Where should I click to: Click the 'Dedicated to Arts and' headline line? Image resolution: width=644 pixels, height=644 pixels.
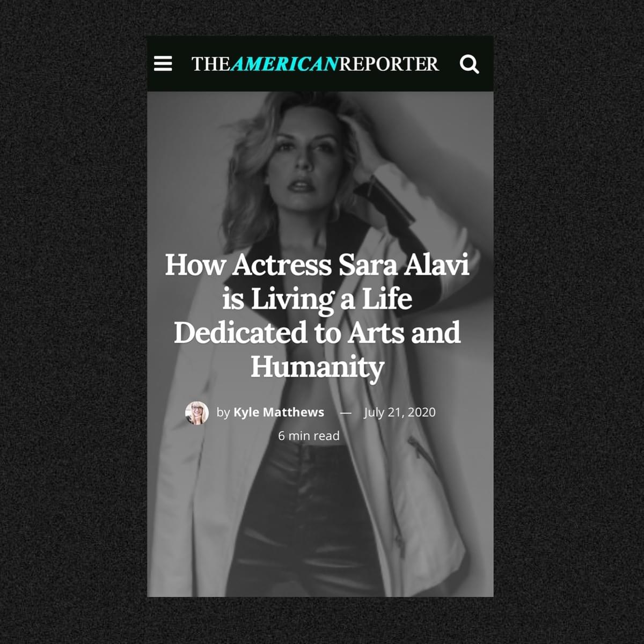317,333
